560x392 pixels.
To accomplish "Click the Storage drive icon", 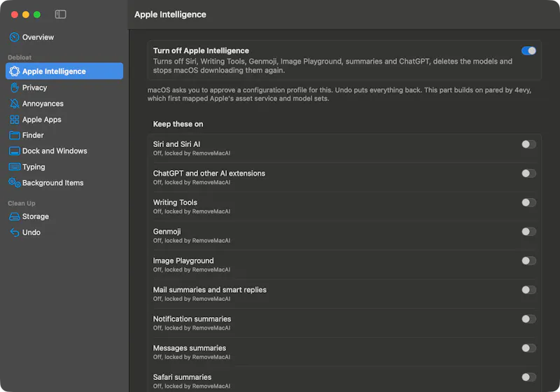I will 14,216.
